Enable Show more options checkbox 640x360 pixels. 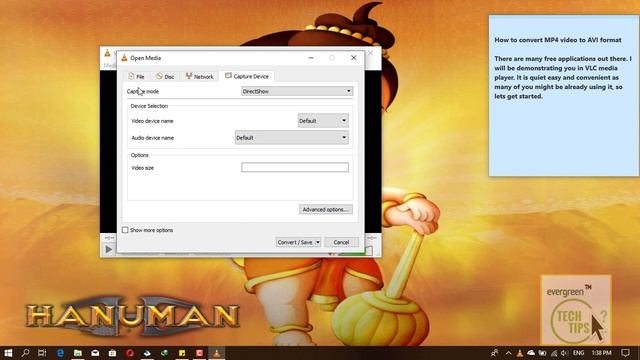click(x=125, y=230)
